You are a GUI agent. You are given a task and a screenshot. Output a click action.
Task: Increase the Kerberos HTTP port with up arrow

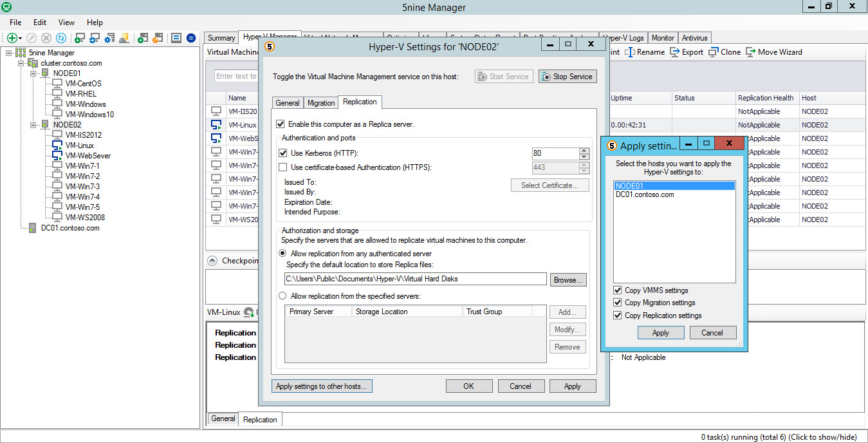[584, 151]
